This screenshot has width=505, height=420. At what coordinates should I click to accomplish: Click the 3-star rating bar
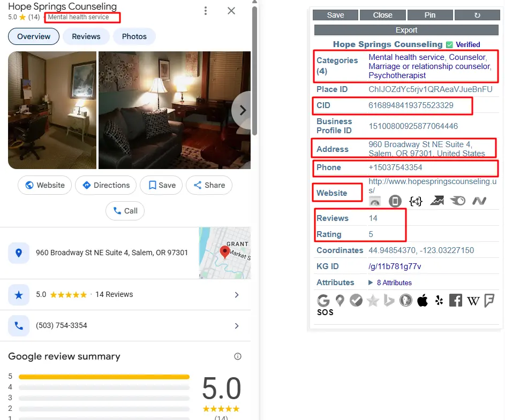(x=104, y=398)
